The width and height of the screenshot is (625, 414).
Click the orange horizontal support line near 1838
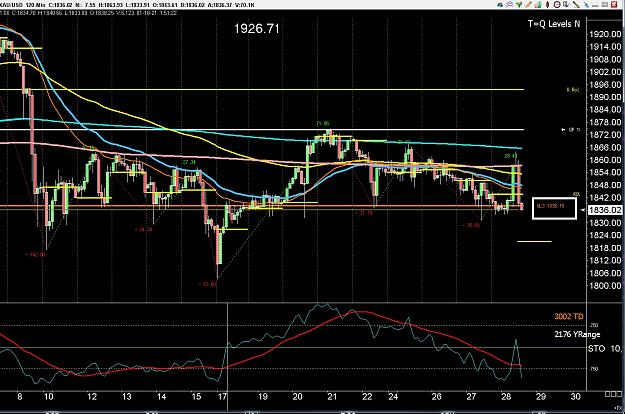pyautogui.click(x=261, y=206)
